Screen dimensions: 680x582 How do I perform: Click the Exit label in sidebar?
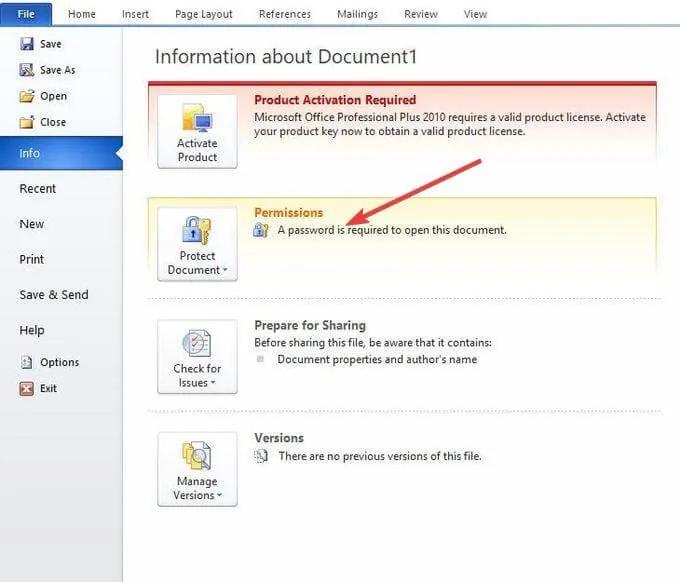[48, 388]
